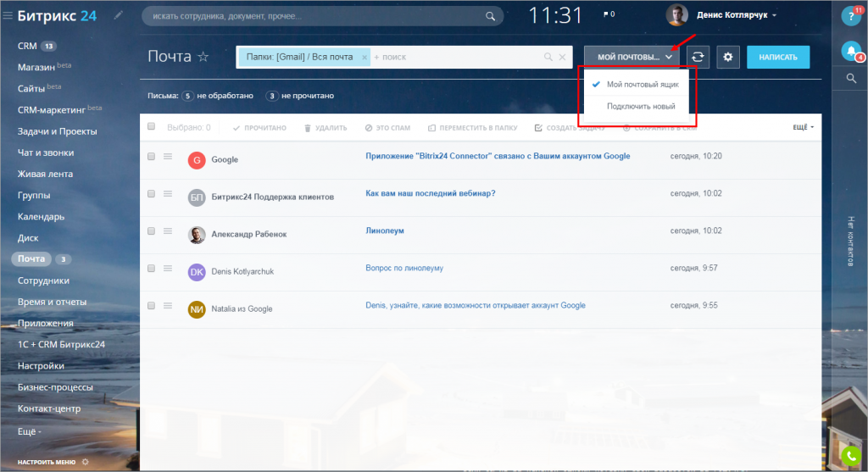Image resolution: width=868 pixels, height=472 pixels.
Task: Click Переместить в папку action
Action: point(472,128)
